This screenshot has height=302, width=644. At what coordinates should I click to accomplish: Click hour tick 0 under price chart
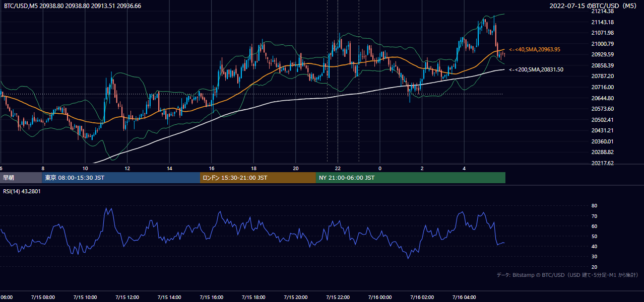380,168
